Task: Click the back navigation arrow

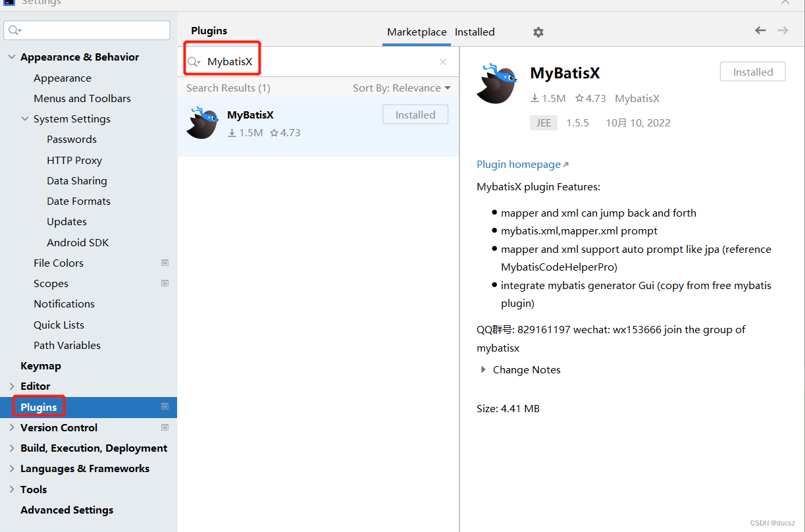Action: pyautogui.click(x=760, y=30)
